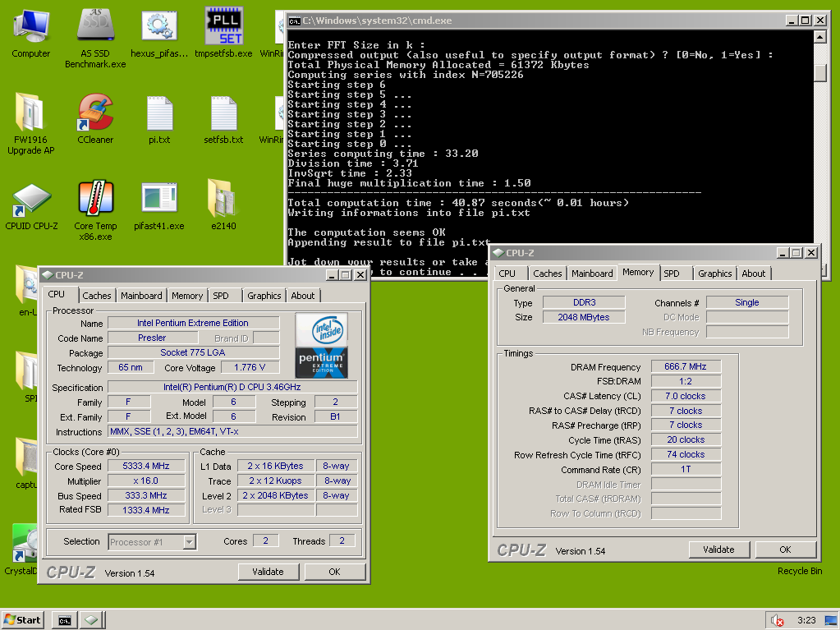Click Level 2 2 x 2048 KBytes value
Viewport: 840px width, 630px height.
(275, 495)
